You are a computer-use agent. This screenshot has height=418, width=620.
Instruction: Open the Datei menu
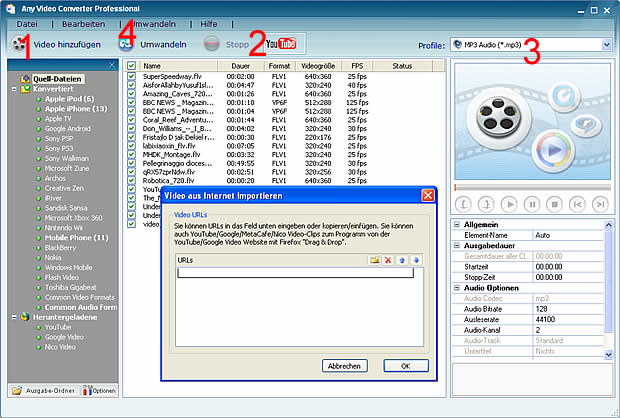click(x=27, y=24)
